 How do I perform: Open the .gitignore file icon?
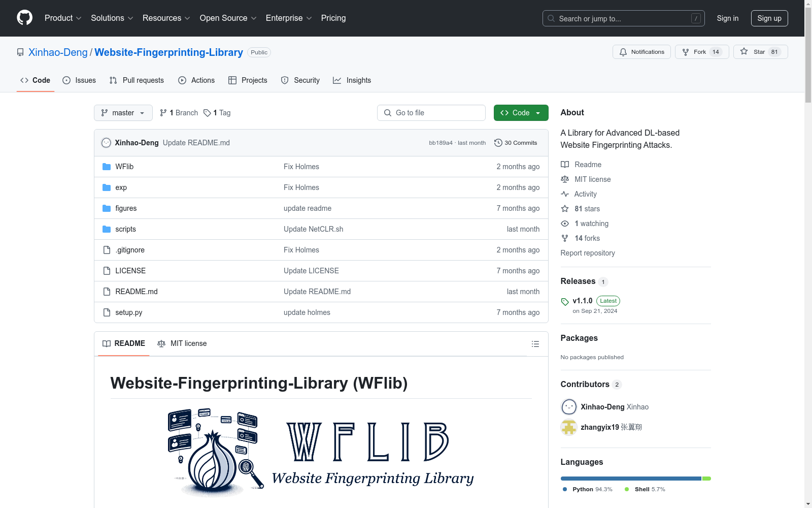point(107,250)
